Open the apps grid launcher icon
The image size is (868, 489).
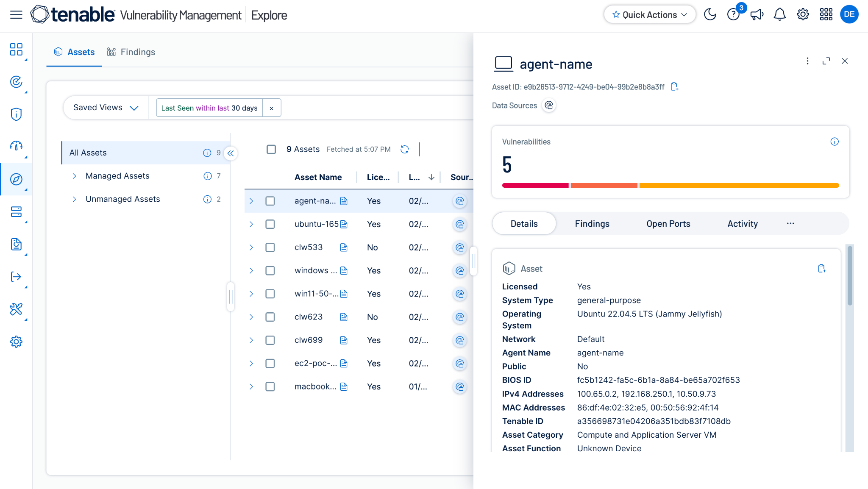pyautogui.click(x=826, y=14)
